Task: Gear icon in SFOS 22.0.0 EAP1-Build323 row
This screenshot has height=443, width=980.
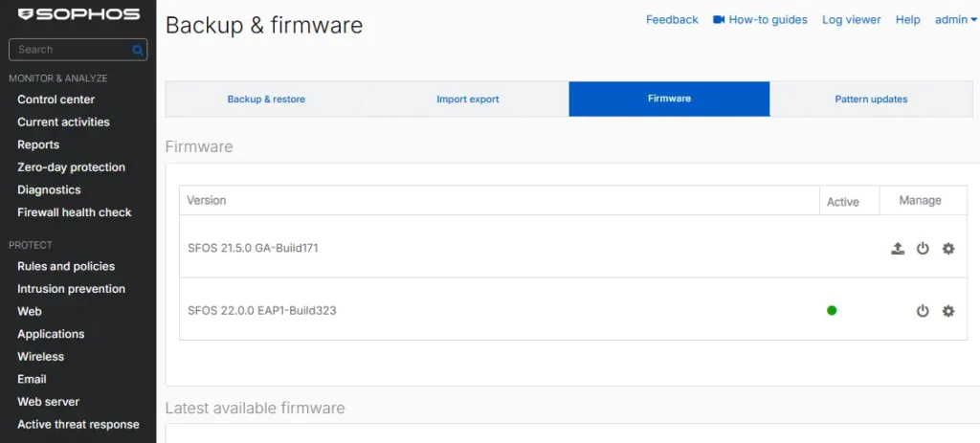Action: [x=948, y=311]
